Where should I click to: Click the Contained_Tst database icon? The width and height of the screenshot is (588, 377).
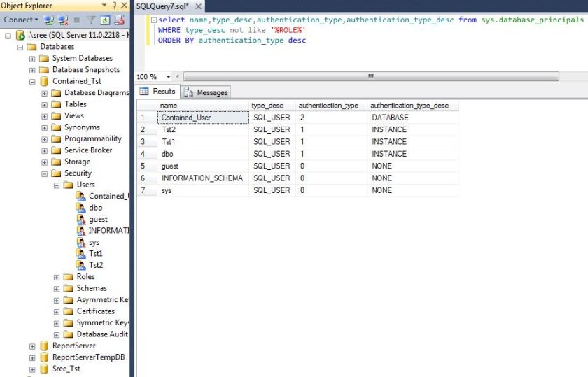(44, 81)
